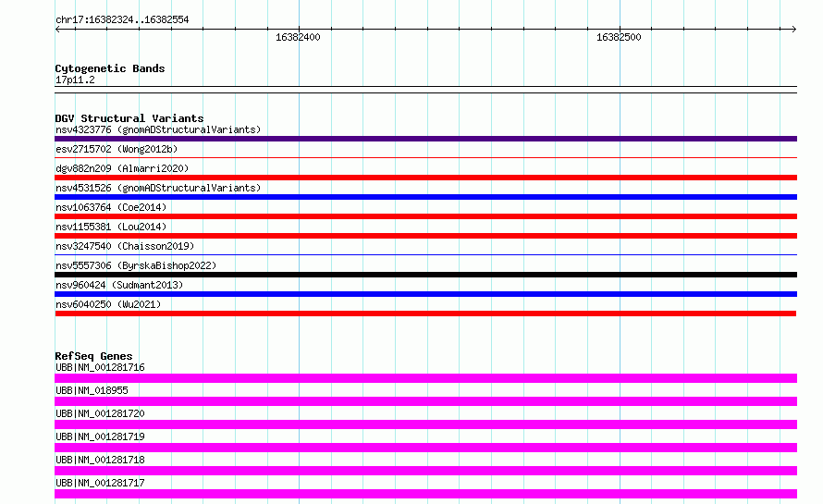The height and width of the screenshot is (504, 823).
Task: Click the left arrow of the ruler
Action: point(57,30)
